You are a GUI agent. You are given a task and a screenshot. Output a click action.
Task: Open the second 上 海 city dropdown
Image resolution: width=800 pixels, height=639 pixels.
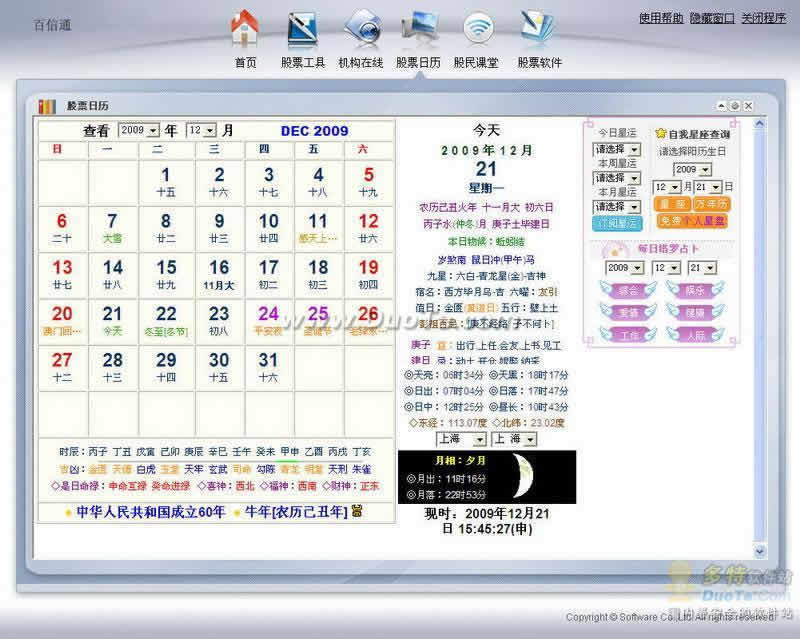coord(514,439)
